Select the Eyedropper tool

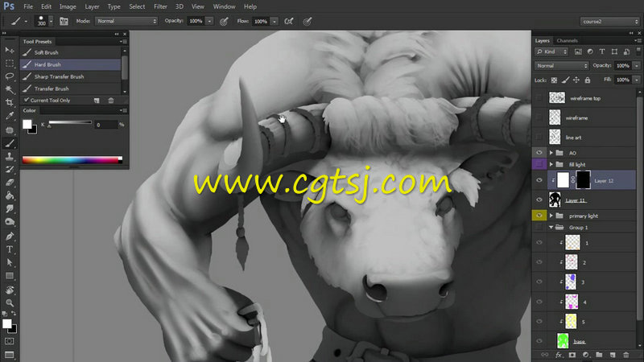coord(10,116)
